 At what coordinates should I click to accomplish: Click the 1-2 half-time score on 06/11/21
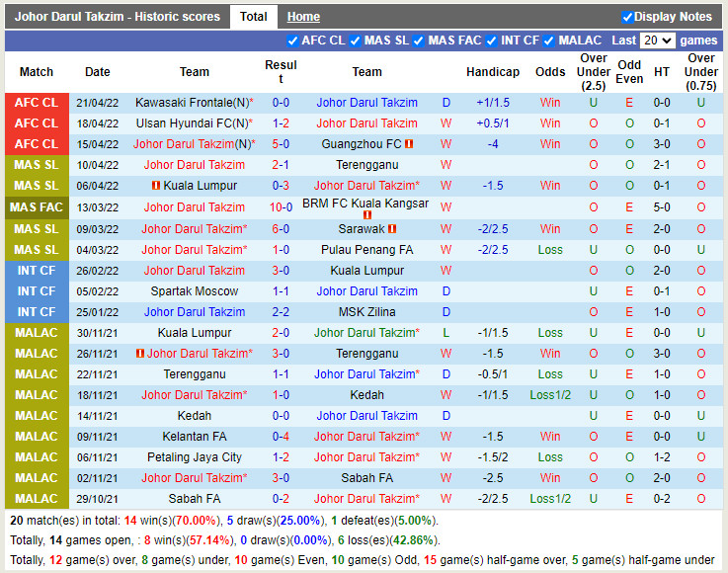point(662,457)
